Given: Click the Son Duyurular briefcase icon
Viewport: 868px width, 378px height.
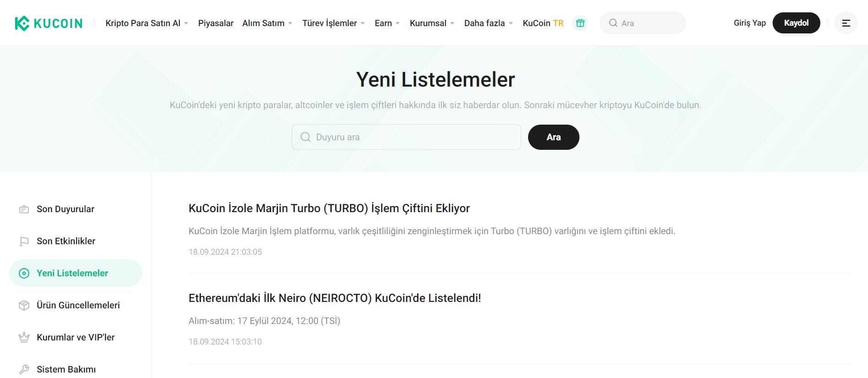Looking at the screenshot, I should click(24, 209).
